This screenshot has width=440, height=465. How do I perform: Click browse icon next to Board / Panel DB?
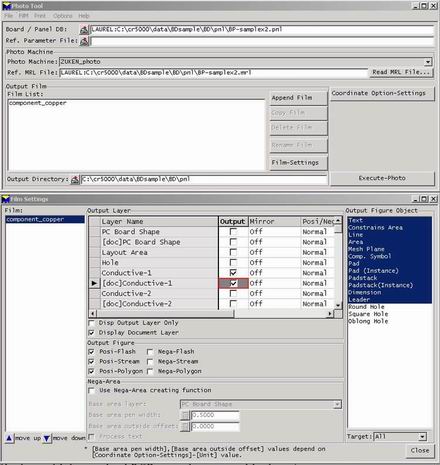point(84,30)
